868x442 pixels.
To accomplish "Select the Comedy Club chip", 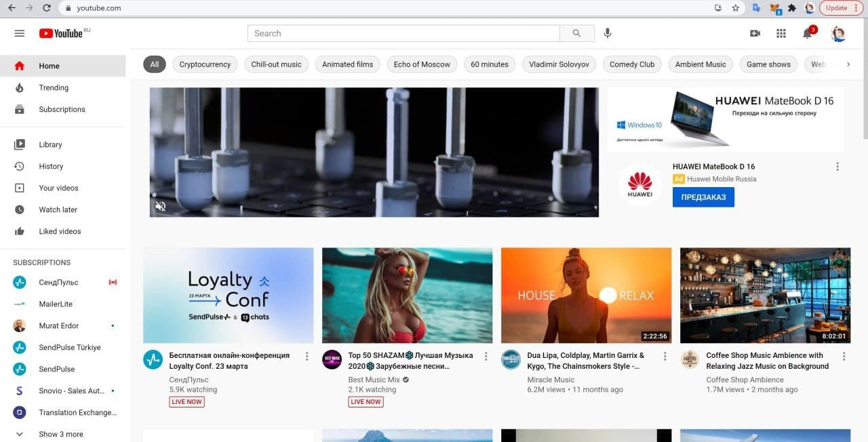I will [632, 64].
